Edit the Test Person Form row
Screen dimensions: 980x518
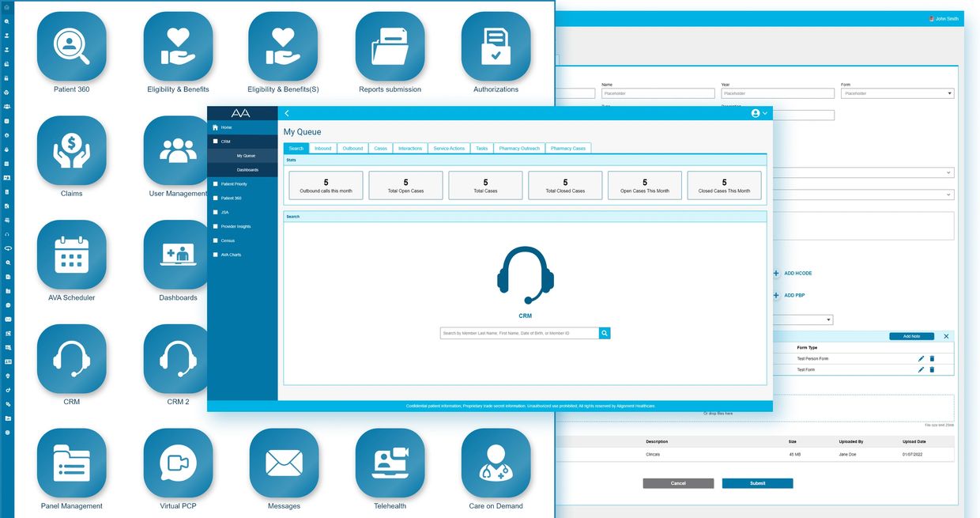[x=921, y=359]
